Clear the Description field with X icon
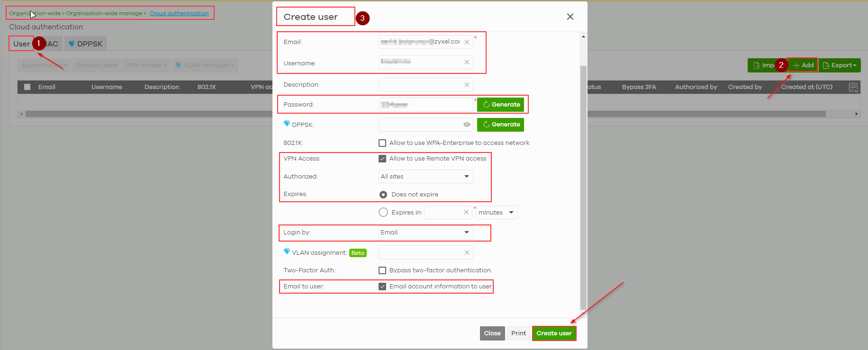This screenshot has height=350, width=868. pos(467,85)
